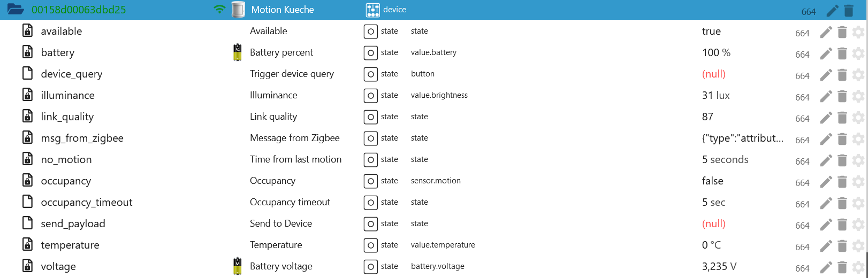Delete the illuminance state via trash icon
868x278 pixels.
(x=842, y=96)
